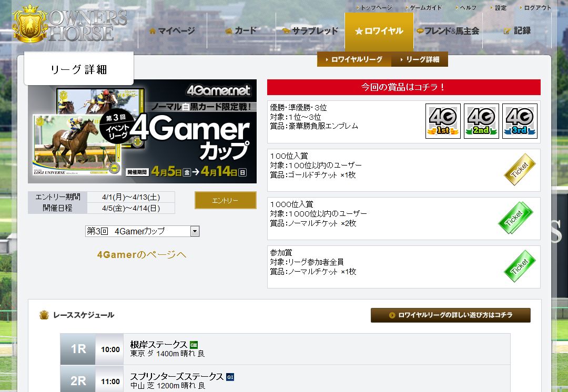Select the ロワイヤル navigation tab

pos(379,31)
